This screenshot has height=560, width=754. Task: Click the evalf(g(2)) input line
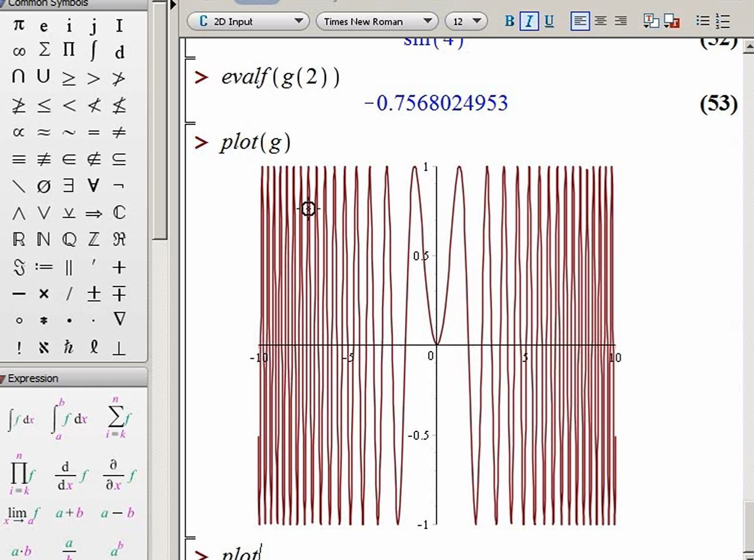click(280, 77)
